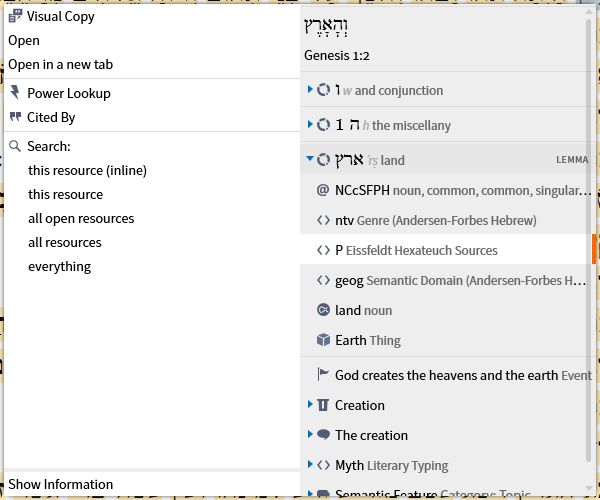This screenshot has width=600, height=500.
Task: Click the sense icon beside 'land noun'
Action: coord(323,309)
